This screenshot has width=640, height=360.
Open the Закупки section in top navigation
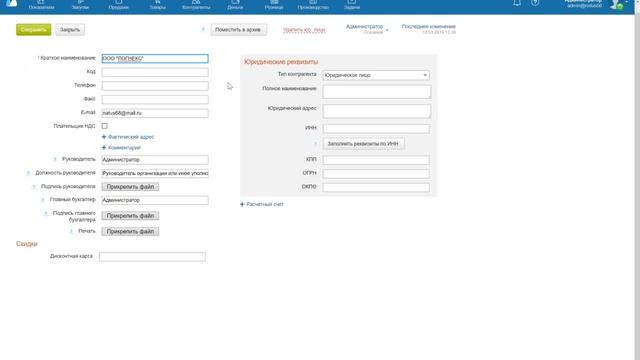tap(80, 5)
